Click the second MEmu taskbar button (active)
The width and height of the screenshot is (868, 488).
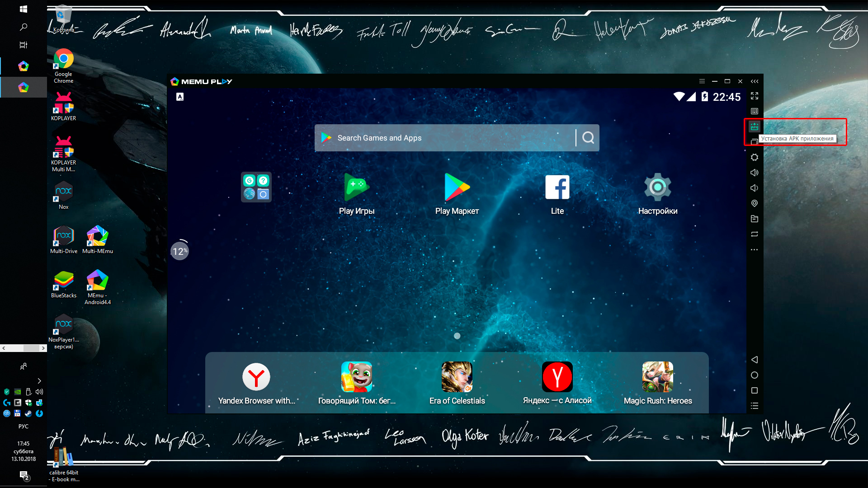point(24,87)
